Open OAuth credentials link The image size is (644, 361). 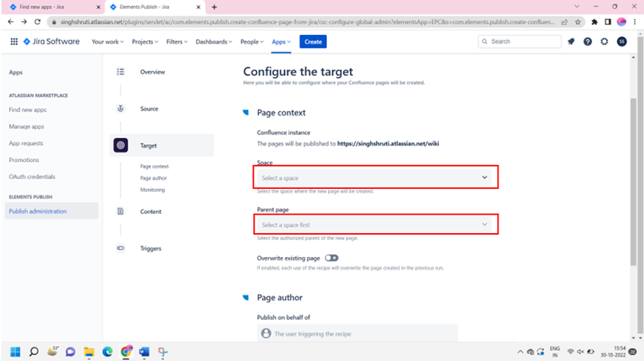coord(32,177)
